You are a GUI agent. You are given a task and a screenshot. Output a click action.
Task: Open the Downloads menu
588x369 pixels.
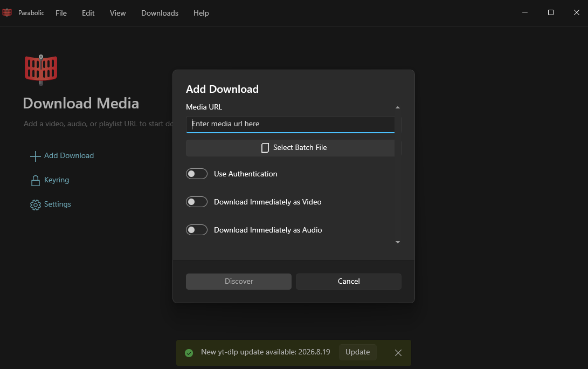tap(160, 13)
